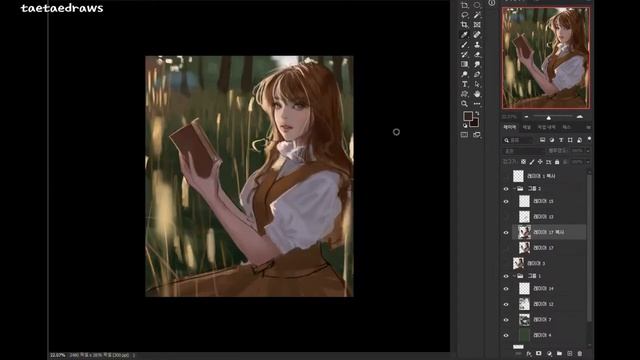The width and height of the screenshot is (640, 360).
Task: Hide layer 12 with eye icon
Action: point(506,304)
